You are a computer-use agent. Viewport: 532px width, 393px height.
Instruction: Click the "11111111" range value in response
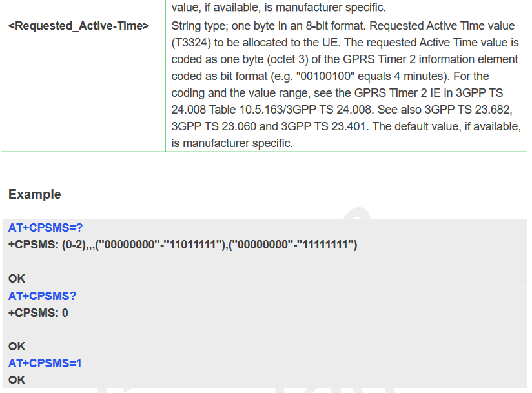coord(323,245)
